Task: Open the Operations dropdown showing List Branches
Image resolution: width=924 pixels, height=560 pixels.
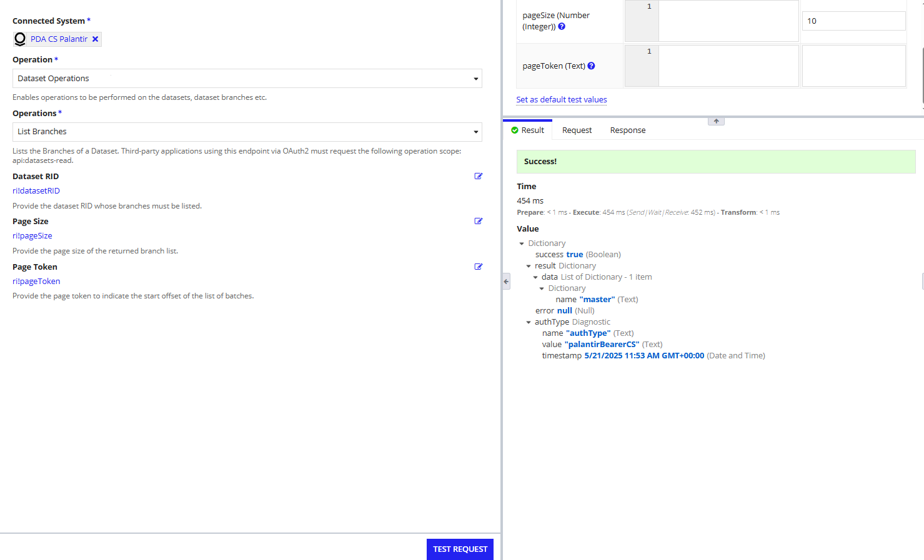Action: tap(247, 132)
